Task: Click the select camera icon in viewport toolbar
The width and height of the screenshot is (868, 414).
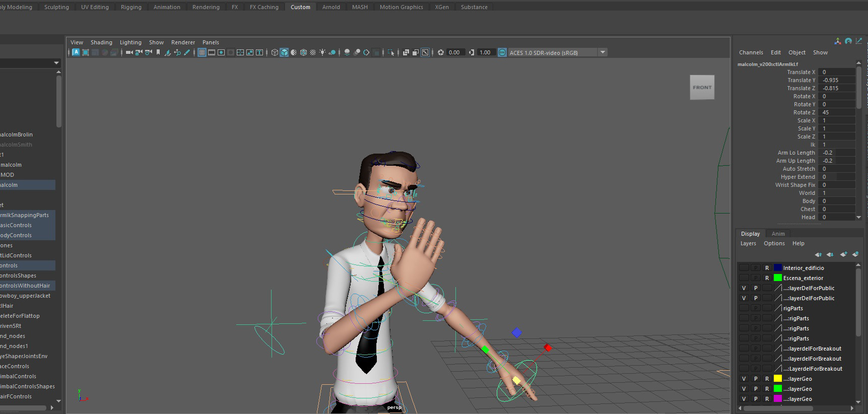Action: 129,52
